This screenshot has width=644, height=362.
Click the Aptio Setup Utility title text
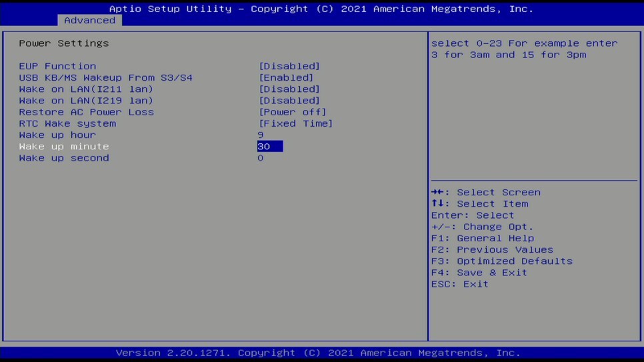pyautogui.click(x=321, y=9)
